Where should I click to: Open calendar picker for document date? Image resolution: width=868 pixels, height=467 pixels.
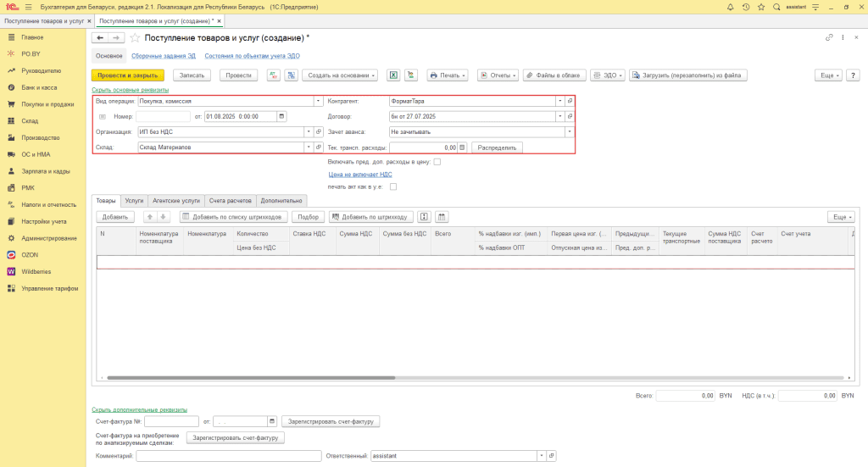[281, 116]
